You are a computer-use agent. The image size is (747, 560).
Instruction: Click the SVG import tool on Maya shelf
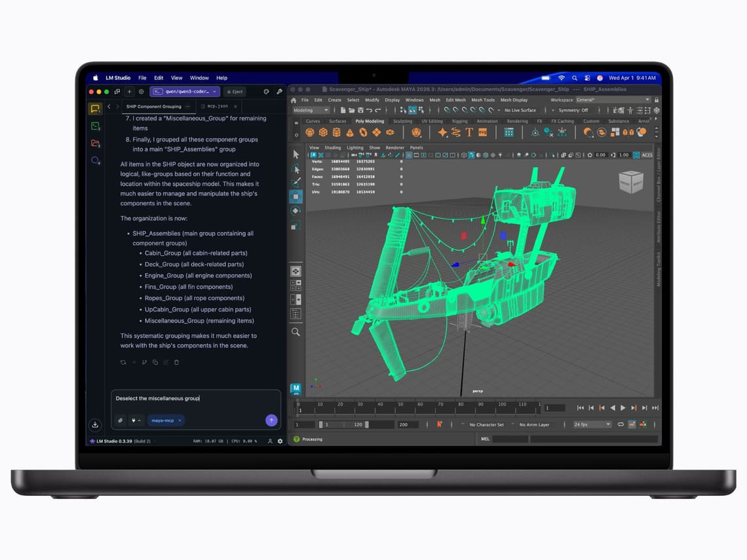coord(482,132)
